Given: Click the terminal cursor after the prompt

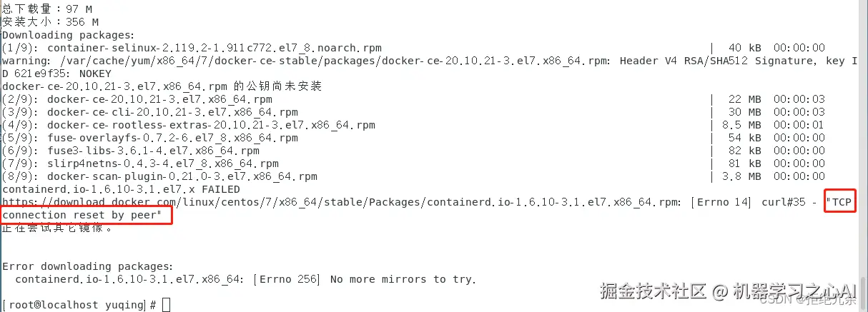Looking at the screenshot, I should [x=167, y=305].
